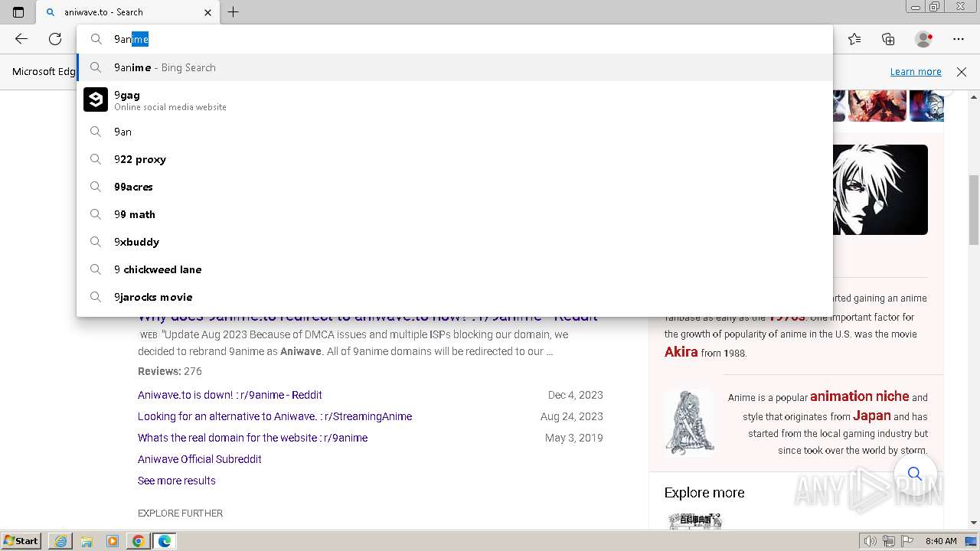The image size is (980, 551).
Task: Click the page vertical scrollbar thumb
Action: pos(974,210)
